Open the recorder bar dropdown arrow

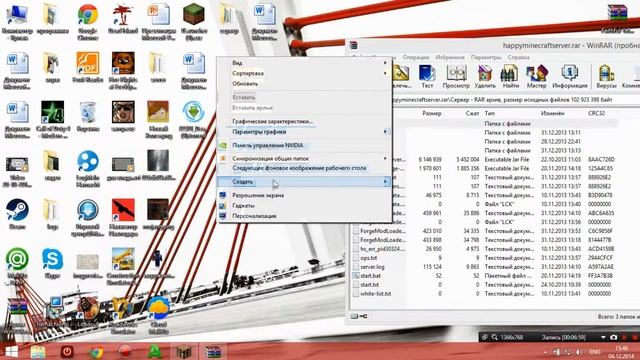(603, 337)
